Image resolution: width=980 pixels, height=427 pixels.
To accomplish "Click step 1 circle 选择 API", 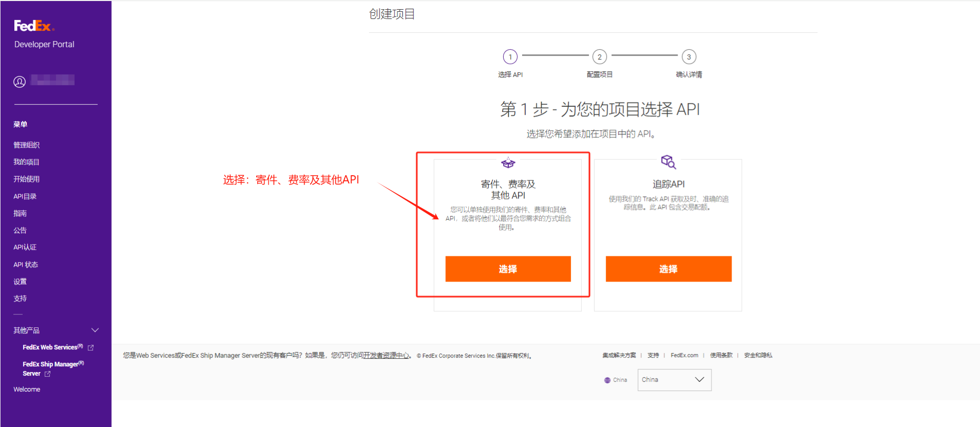I will tap(510, 57).
